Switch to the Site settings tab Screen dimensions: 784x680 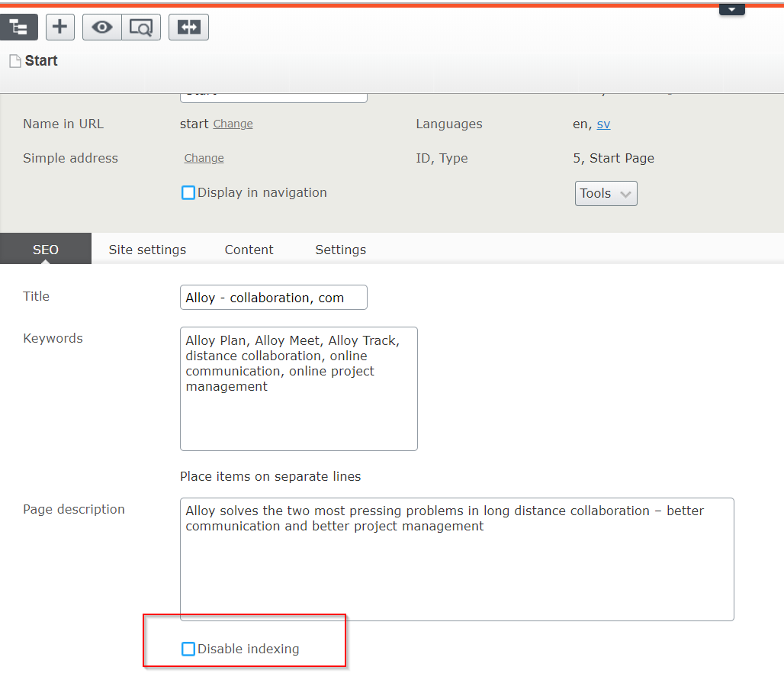pos(147,250)
